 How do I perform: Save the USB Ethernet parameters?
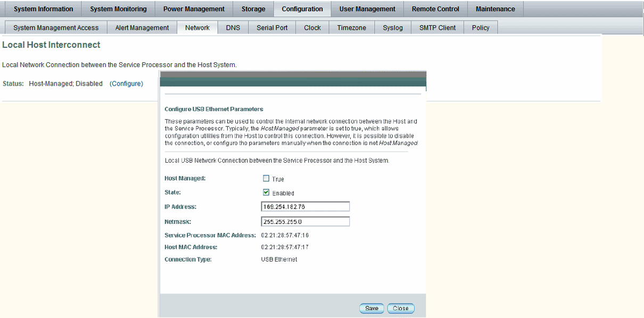pyautogui.click(x=371, y=308)
